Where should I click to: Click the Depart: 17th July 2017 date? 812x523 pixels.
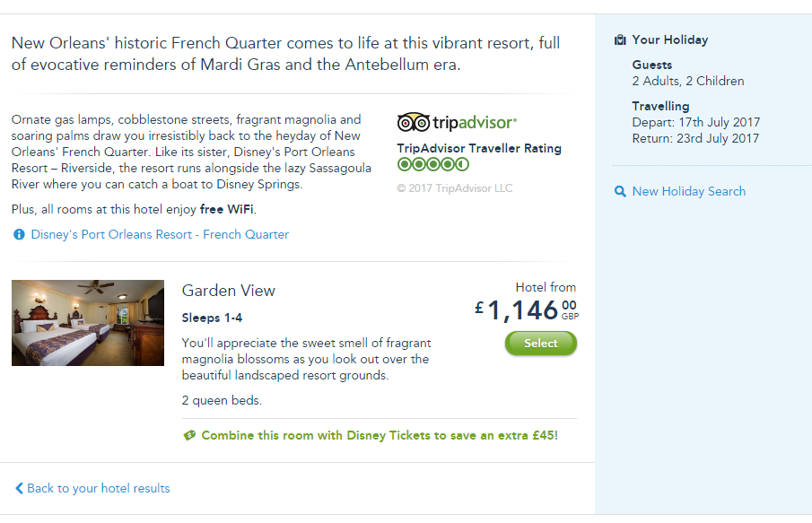(695, 123)
